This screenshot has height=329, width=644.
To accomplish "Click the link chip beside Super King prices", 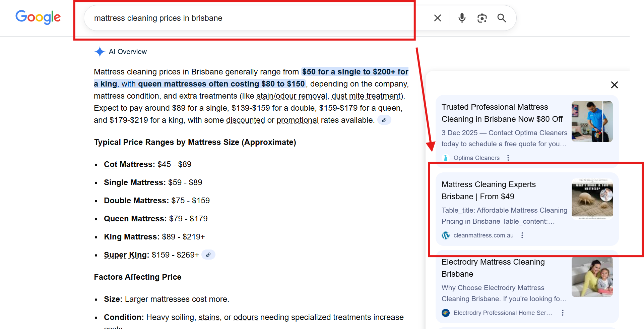I will point(208,255).
